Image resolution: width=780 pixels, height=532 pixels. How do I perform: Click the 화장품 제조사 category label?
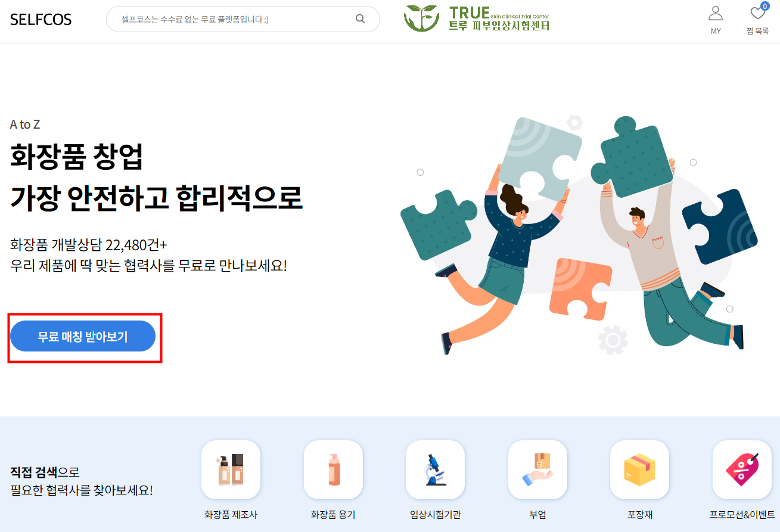(231, 515)
